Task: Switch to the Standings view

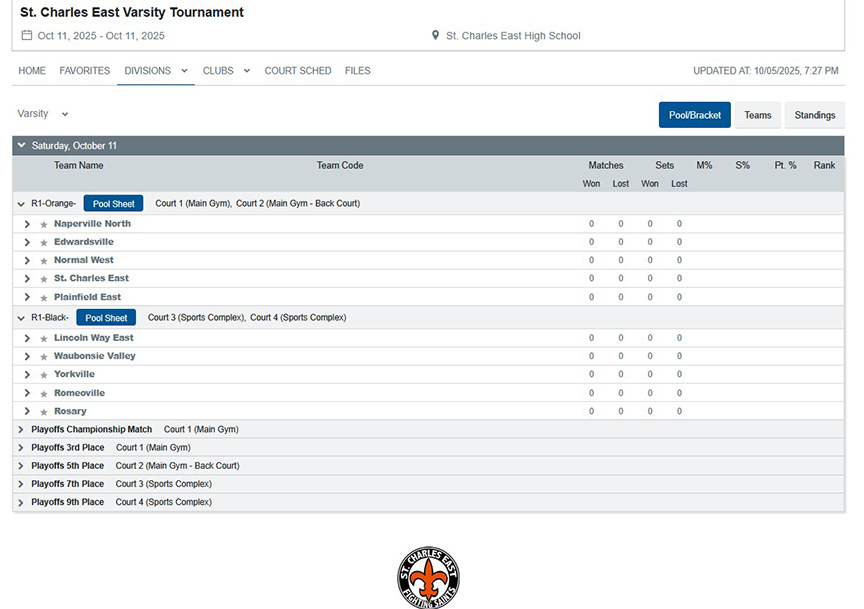Action: (x=814, y=115)
